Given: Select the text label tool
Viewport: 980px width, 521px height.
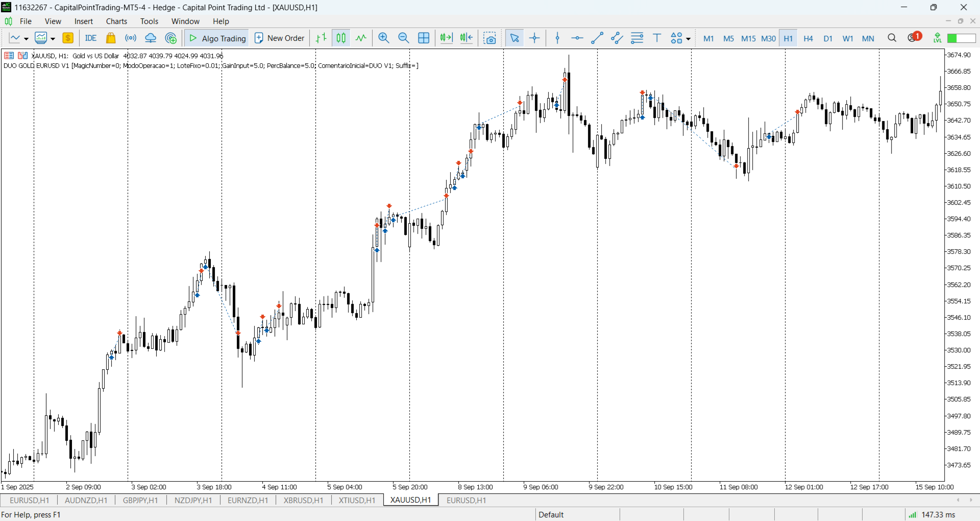Looking at the screenshot, I should [657, 38].
